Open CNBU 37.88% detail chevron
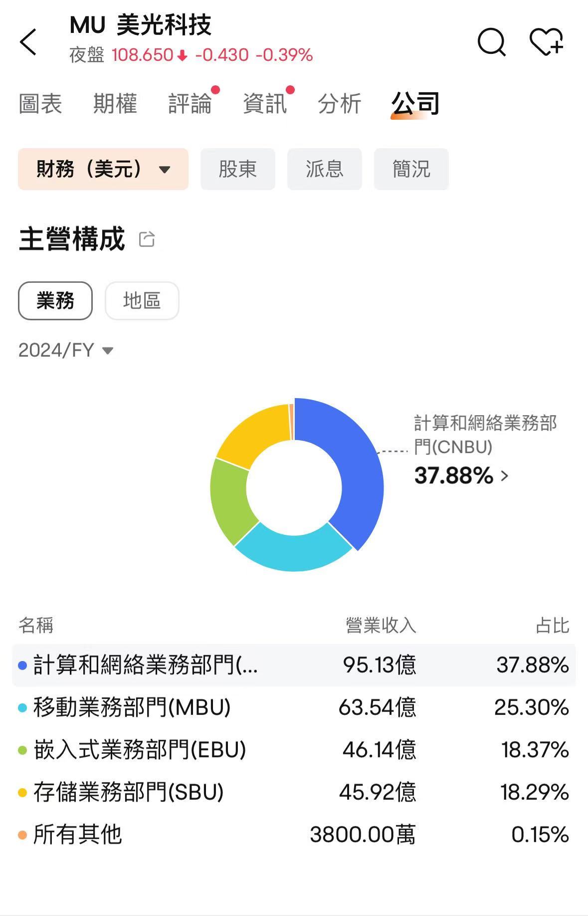The height and width of the screenshot is (916, 588). (x=505, y=475)
